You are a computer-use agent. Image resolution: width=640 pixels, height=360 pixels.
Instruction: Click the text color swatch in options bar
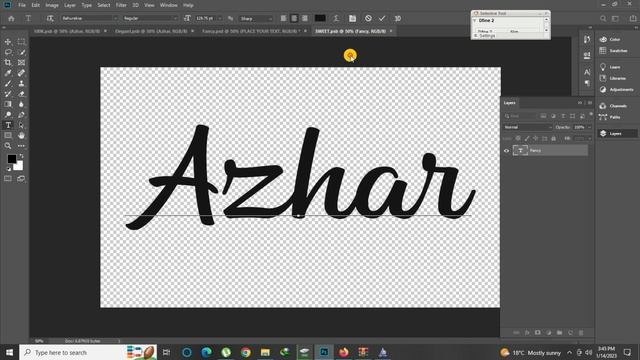click(x=320, y=18)
